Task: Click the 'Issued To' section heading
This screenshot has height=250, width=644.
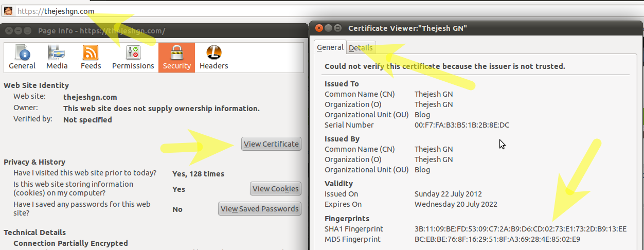Action: tap(342, 84)
